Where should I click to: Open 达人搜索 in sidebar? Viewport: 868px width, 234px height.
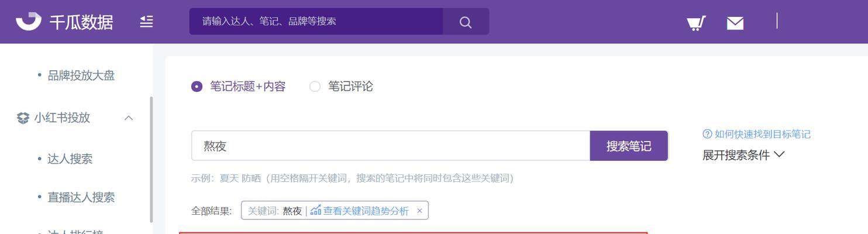pyautogui.click(x=70, y=159)
